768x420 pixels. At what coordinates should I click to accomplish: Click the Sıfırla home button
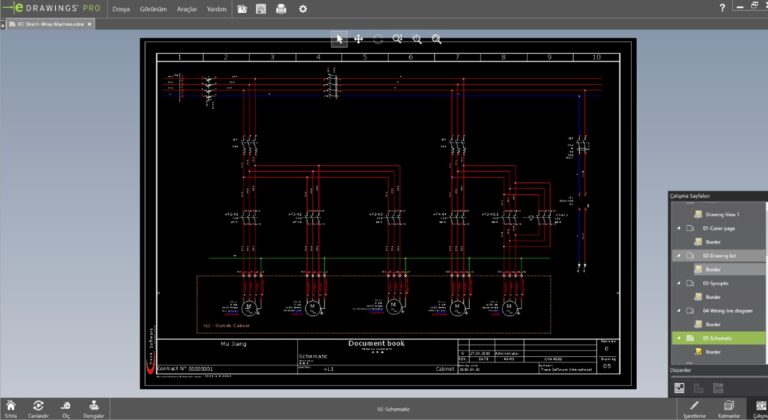coord(11,407)
